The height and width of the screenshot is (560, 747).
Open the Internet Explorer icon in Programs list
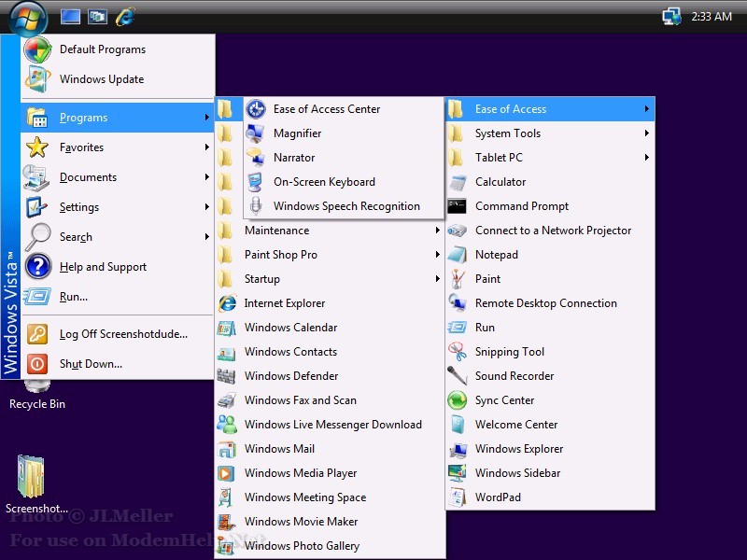226,303
